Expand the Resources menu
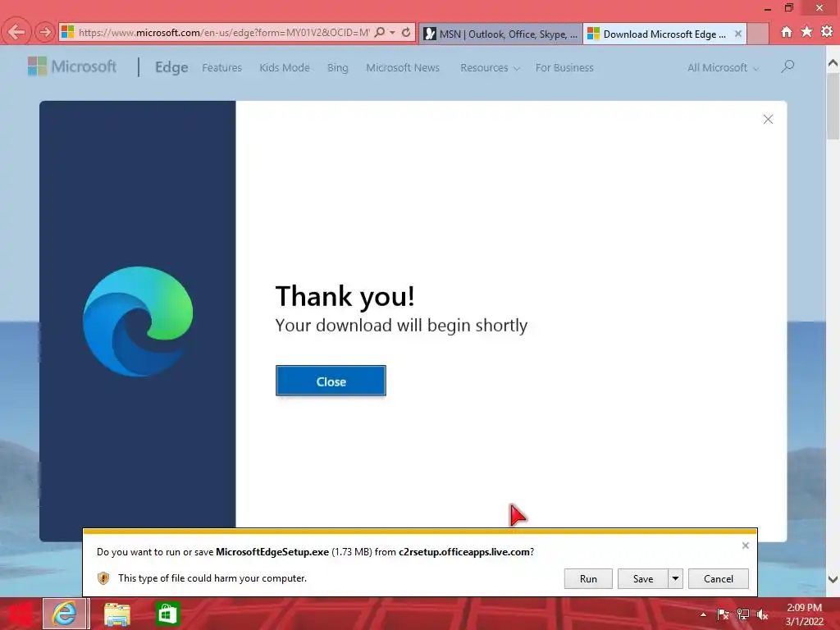Screen dimensions: 840x630 490,67
